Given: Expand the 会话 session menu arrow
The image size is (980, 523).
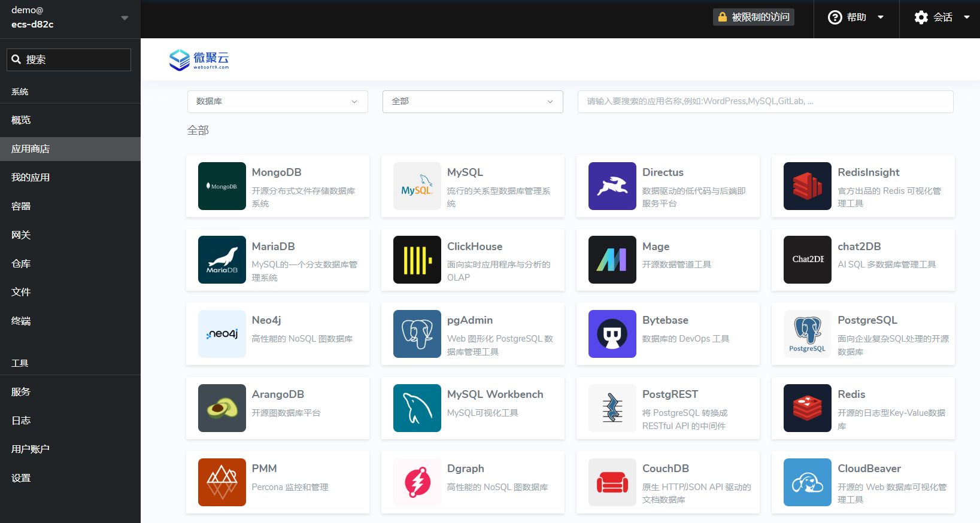Looking at the screenshot, I should click(x=967, y=17).
